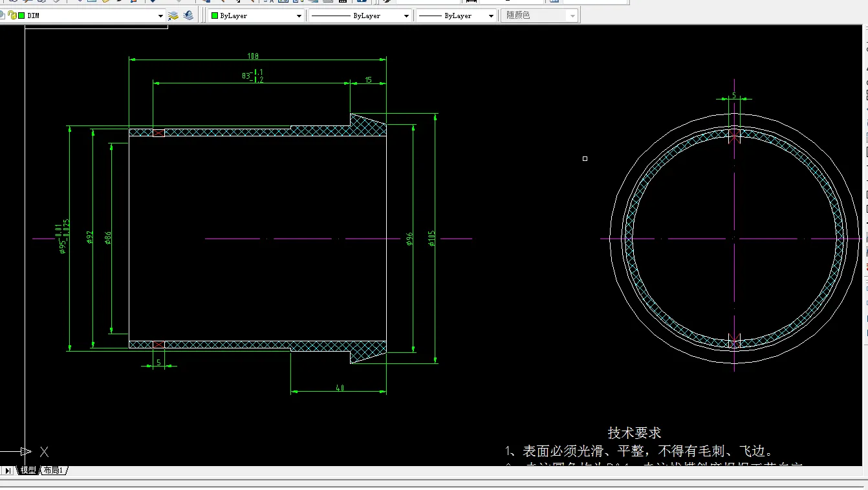Select the ø96 diameter dimension text
The image size is (868, 490).
(x=409, y=239)
